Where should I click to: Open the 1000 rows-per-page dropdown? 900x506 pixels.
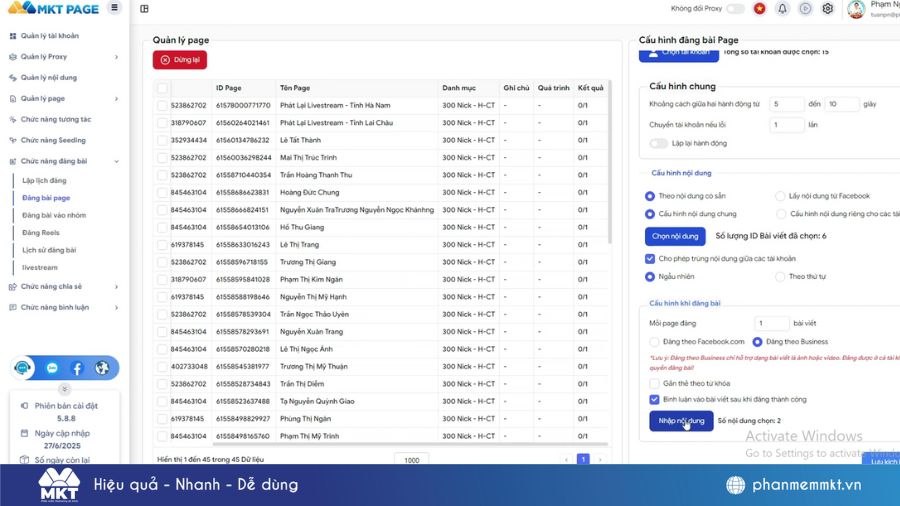tap(412, 460)
